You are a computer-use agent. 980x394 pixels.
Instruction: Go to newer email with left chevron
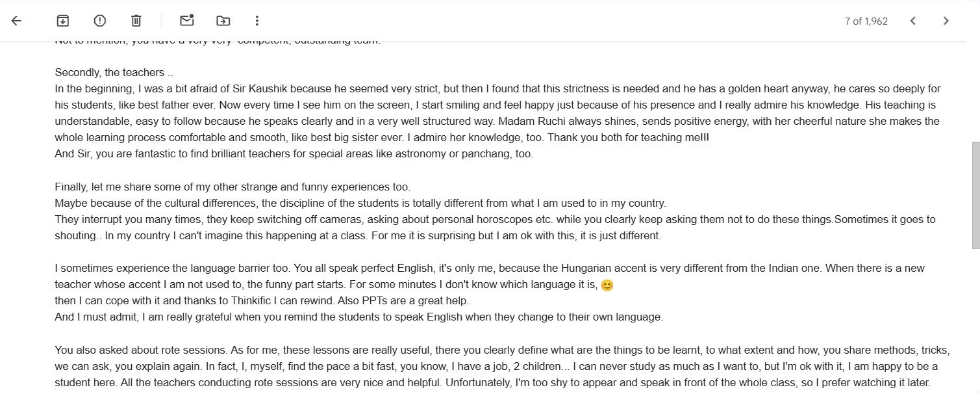(x=912, y=21)
